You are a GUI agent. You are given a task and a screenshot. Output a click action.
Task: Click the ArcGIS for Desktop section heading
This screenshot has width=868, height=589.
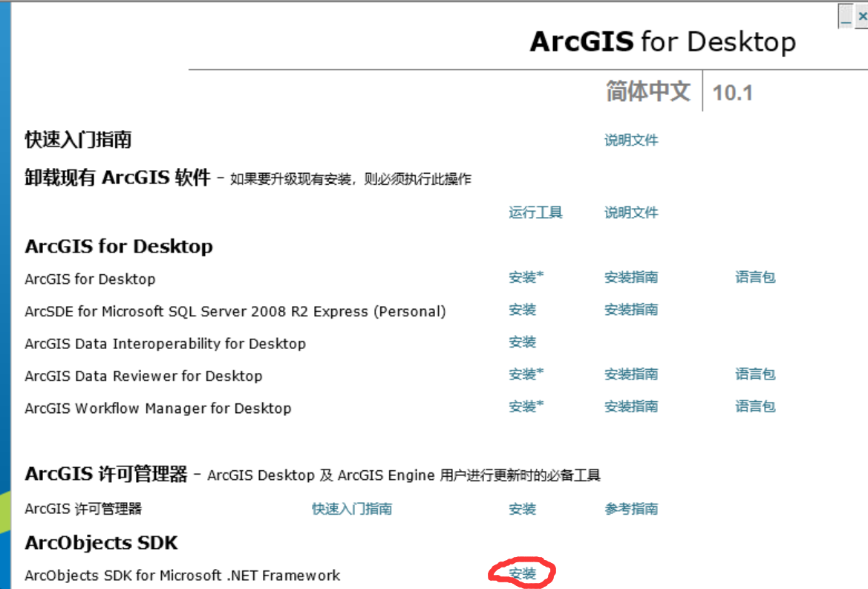119,247
